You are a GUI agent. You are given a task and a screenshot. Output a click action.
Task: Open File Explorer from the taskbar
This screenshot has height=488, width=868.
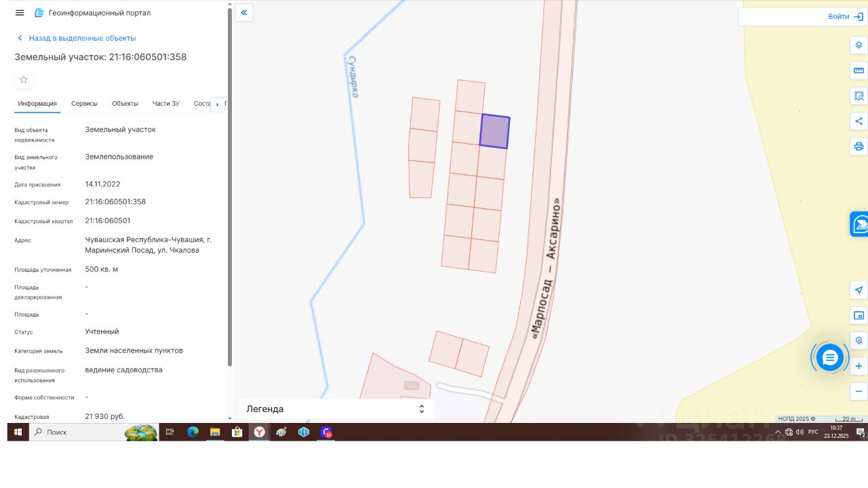tap(215, 432)
